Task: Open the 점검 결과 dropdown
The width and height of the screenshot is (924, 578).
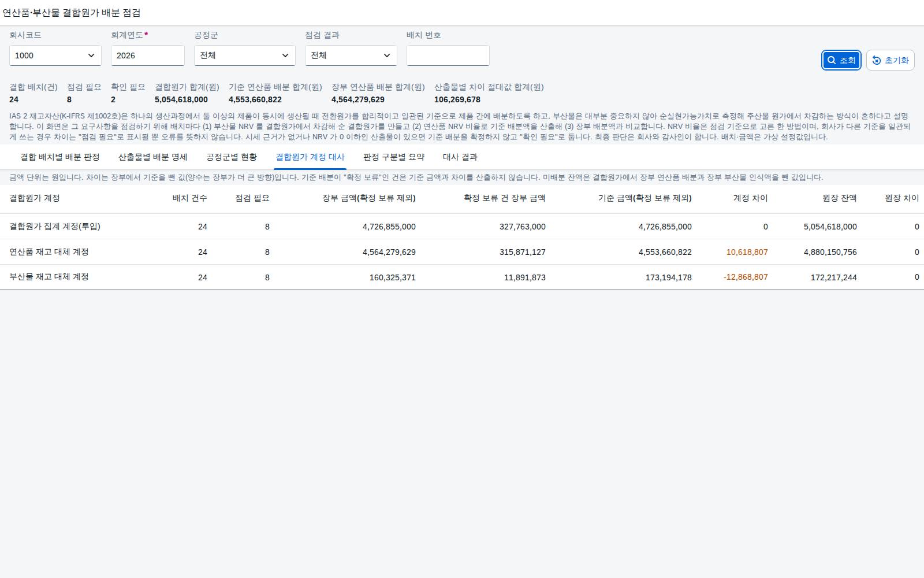Action: (351, 55)
